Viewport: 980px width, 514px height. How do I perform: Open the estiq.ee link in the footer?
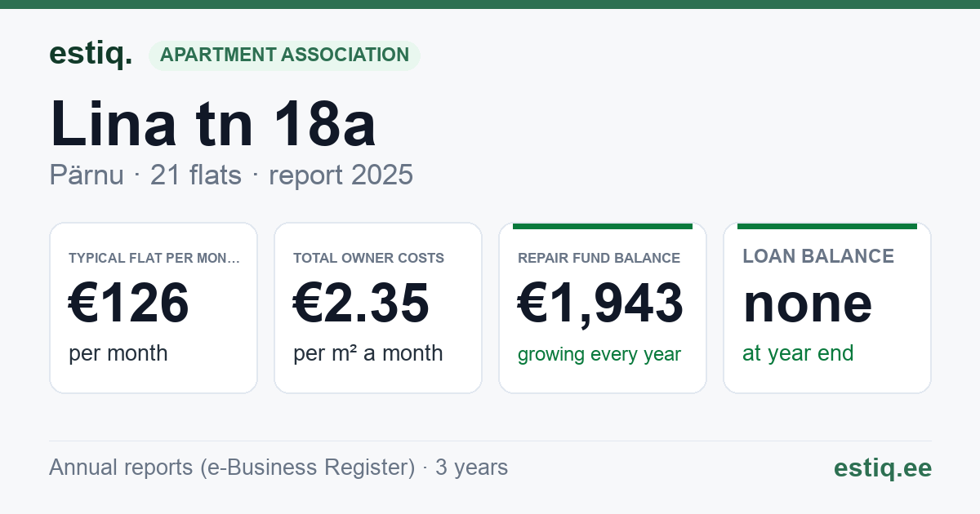click(x=883, y=467)
